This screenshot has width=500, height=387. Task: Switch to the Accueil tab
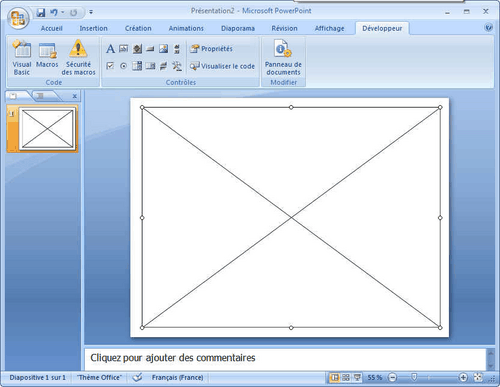52,28
